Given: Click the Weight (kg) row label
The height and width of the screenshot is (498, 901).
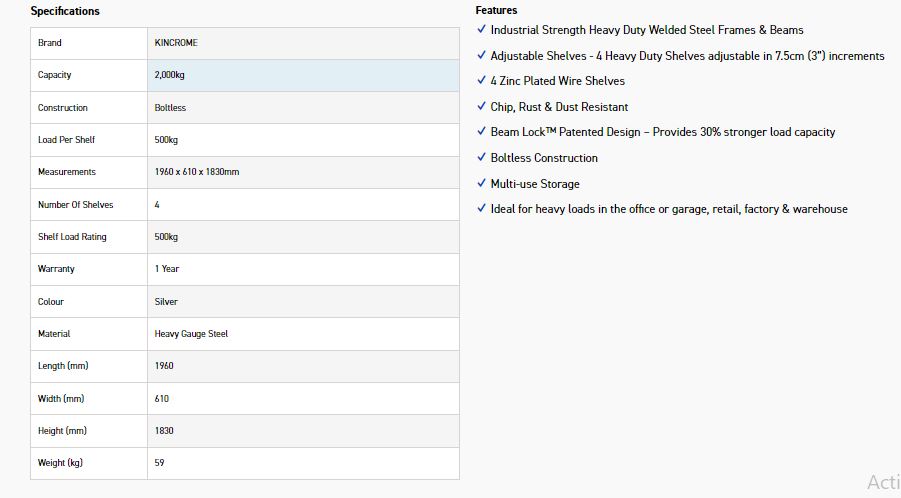Looking at the screenshot, I should point(60,463).
